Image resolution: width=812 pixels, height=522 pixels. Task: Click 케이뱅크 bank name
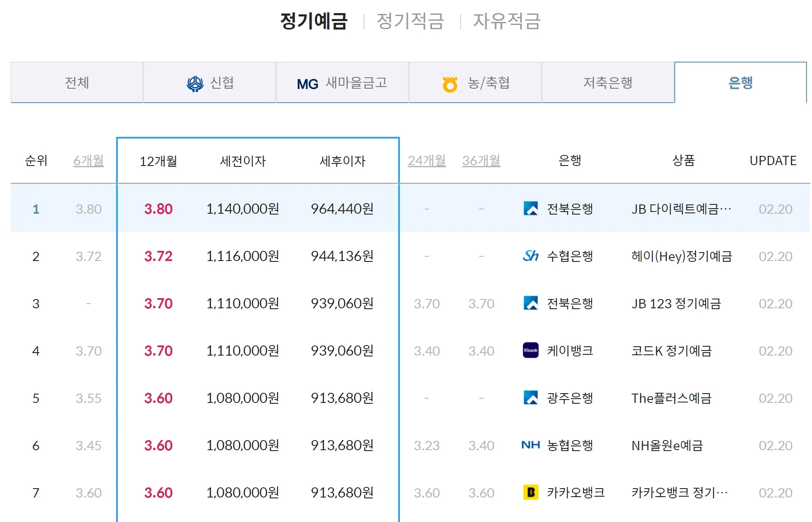[x=570, y=351]
